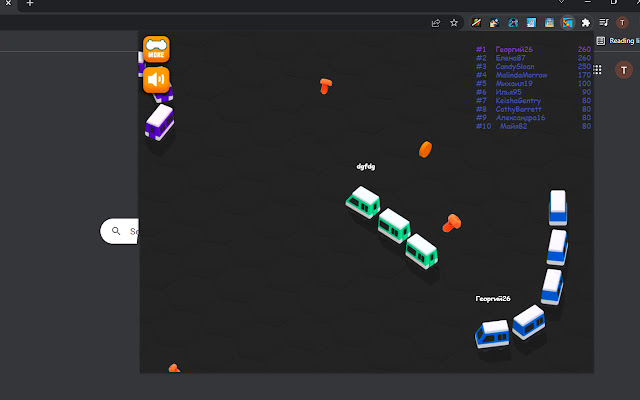Open the large Google account avatar
640x400 pixels.
(x=624, y=70)
